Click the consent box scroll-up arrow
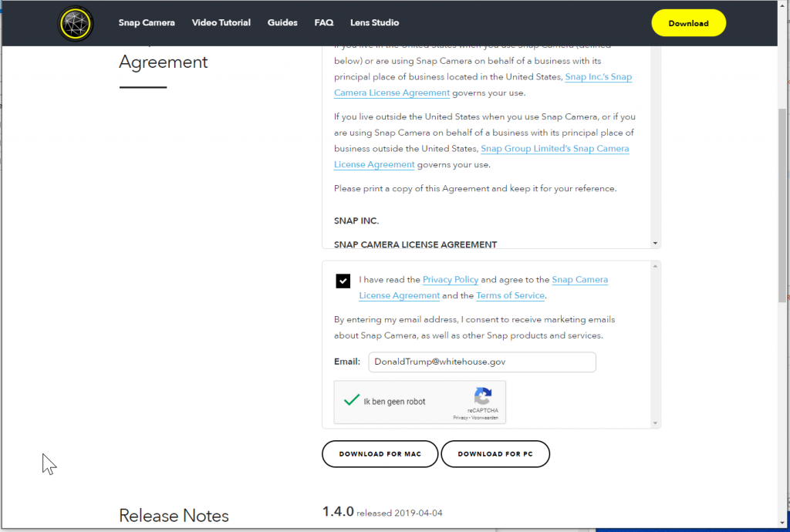Screen dimensions: 790x532 coord(655,266)
